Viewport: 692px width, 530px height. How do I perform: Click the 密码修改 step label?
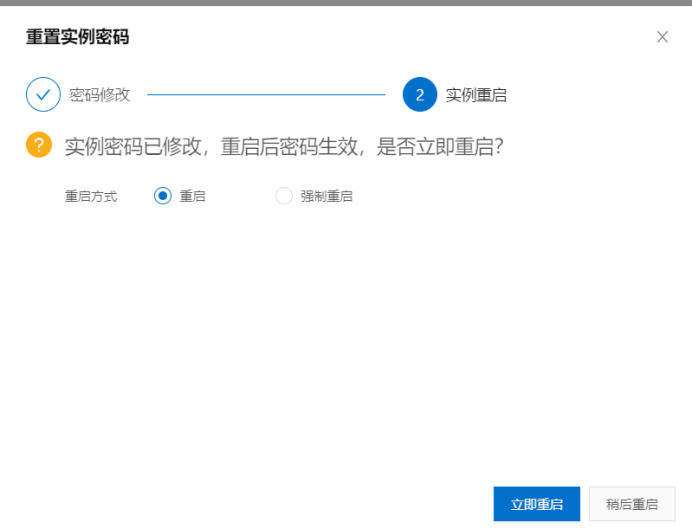pos(100,95)
